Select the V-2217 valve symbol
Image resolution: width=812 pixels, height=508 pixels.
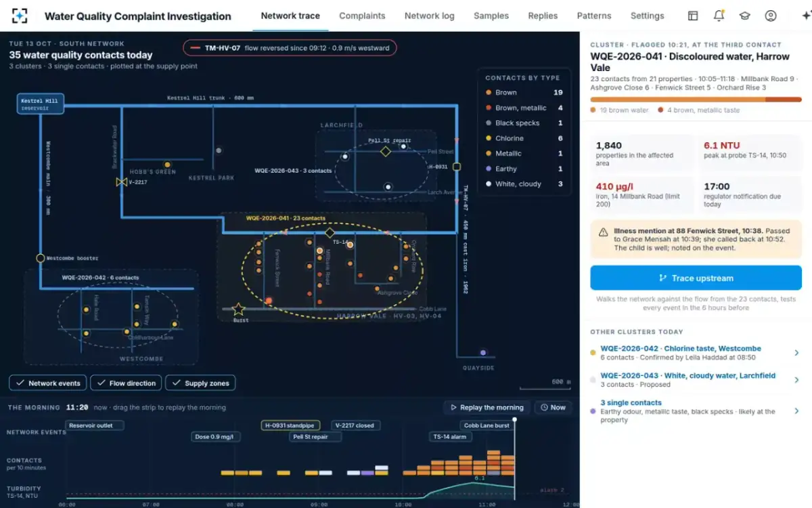tap(122, 182)
